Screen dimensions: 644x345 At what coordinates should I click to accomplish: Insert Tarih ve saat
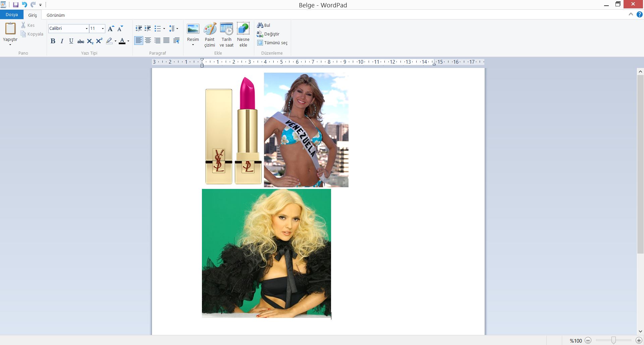click(226, 35)
